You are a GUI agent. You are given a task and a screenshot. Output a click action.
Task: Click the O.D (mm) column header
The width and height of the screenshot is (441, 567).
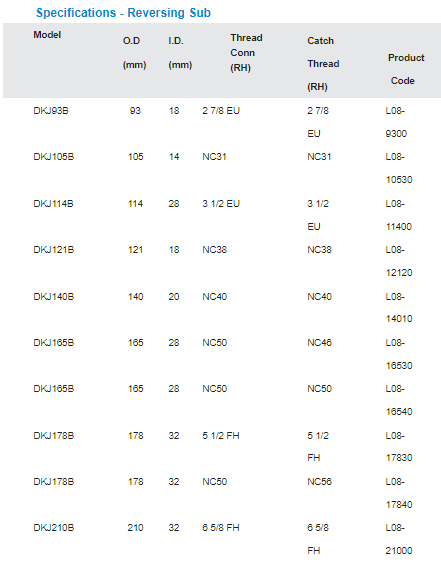pyautogui.click(x=134, y=53)
